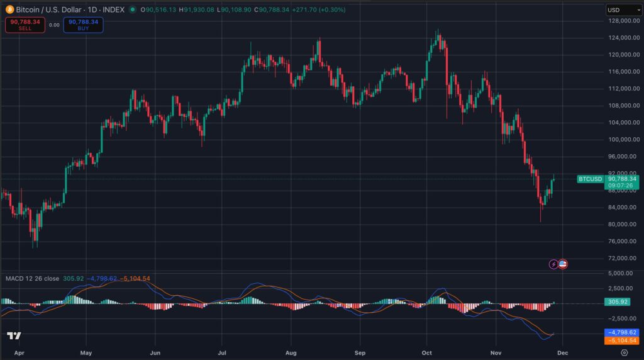Click the Bitcoin / U.S. Dollar symbol title
Screen dimensions: 644x360
48,9
